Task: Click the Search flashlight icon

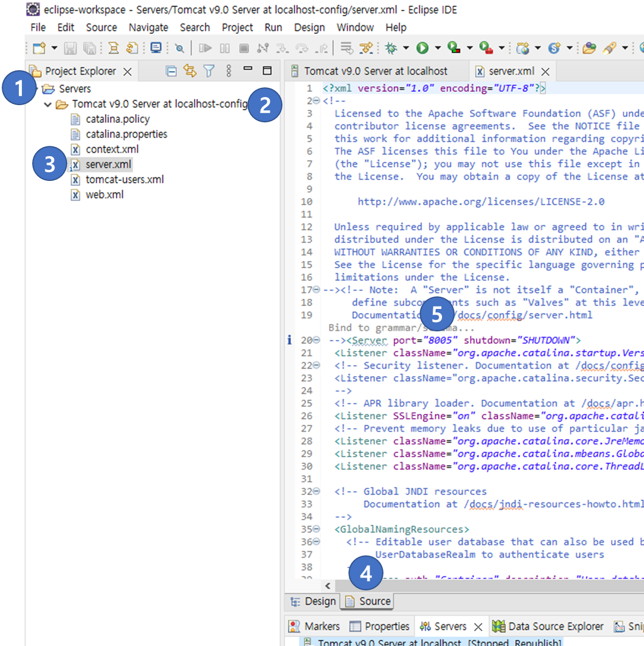Action: click(x=610, y=48)
